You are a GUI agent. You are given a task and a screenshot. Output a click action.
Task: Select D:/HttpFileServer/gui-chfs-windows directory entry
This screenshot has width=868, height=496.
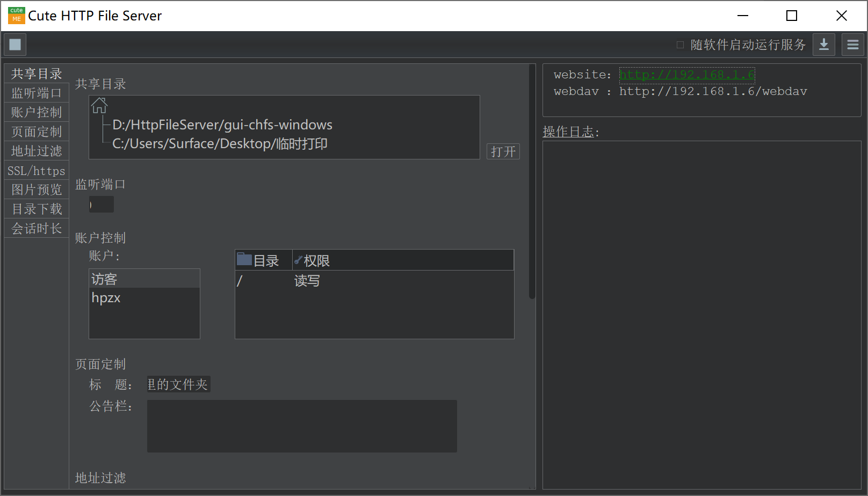coord(222,125)
